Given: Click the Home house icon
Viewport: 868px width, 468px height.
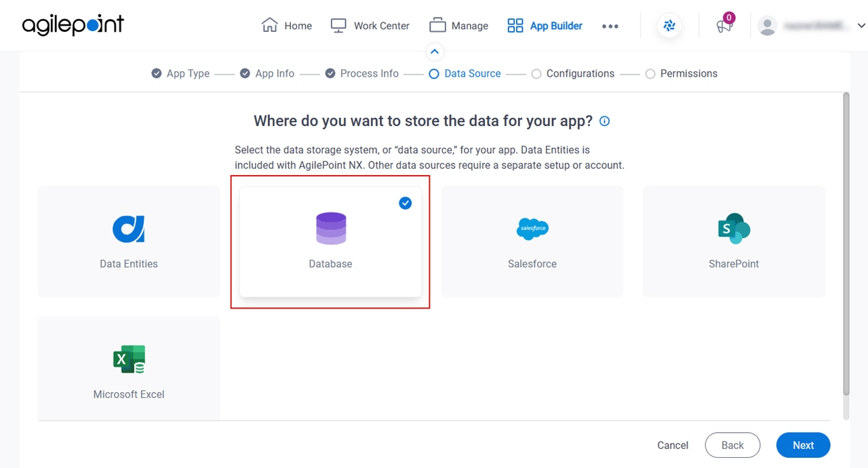Looking at the screenshot, I should pos(270,25).
